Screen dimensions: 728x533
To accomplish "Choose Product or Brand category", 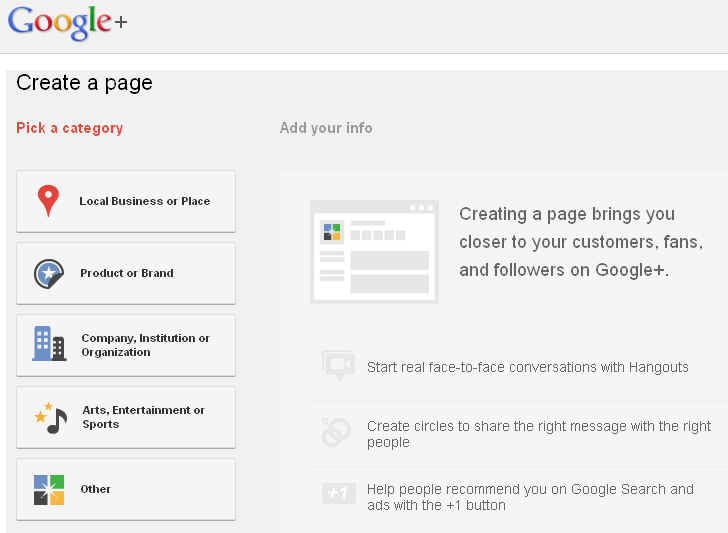I will (x=126, y=273).
